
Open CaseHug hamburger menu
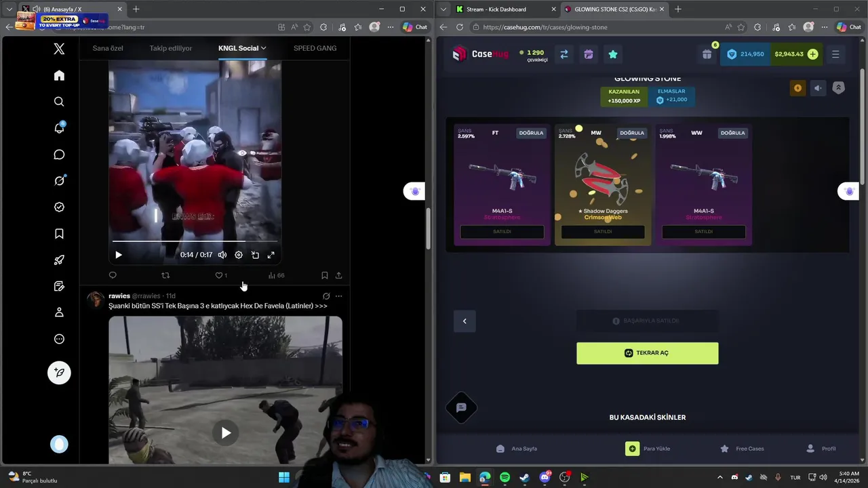click(x=835, y=54)
